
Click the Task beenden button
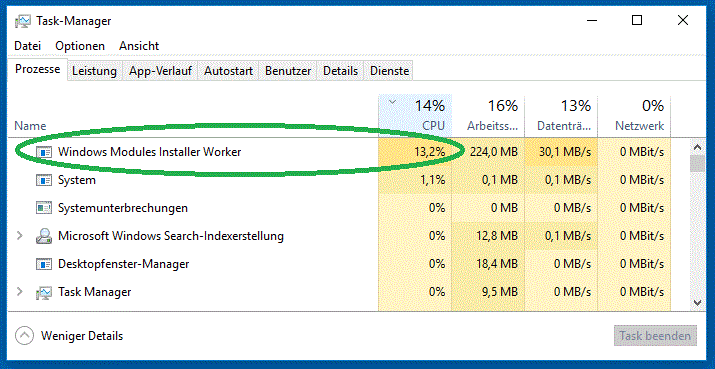655,336
